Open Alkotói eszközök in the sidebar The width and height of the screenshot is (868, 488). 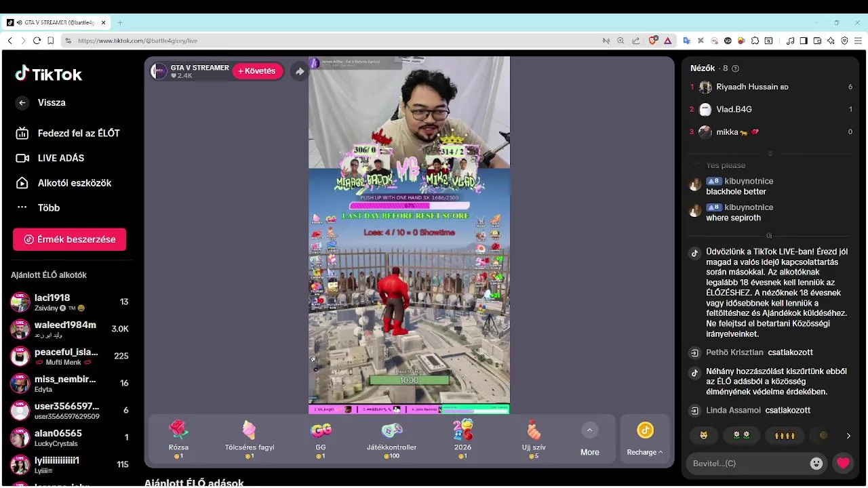[x=64, y=183]
